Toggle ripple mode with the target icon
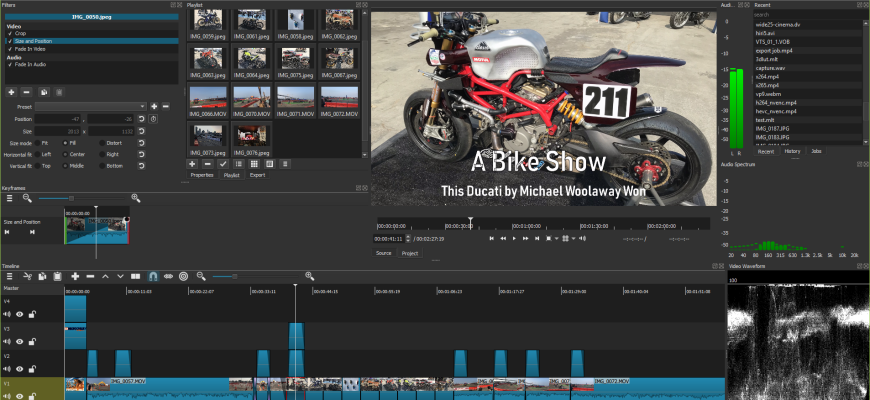 pos(184,276)
